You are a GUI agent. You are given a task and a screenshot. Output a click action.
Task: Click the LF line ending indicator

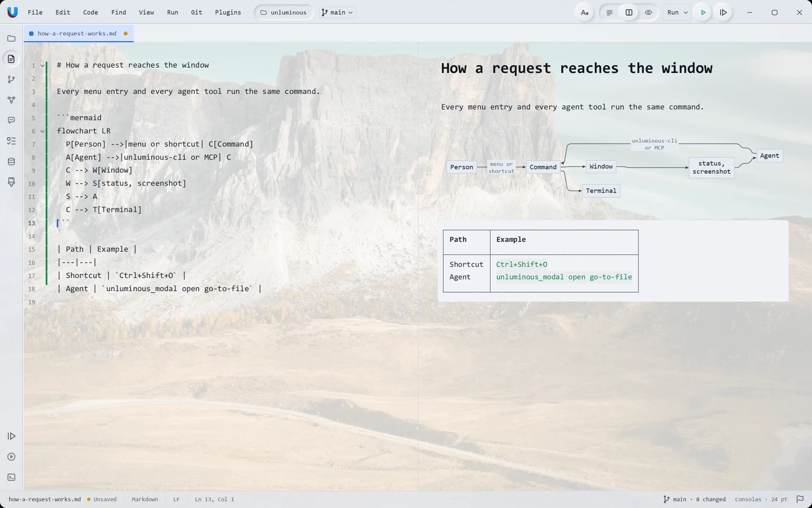[176, 499]
